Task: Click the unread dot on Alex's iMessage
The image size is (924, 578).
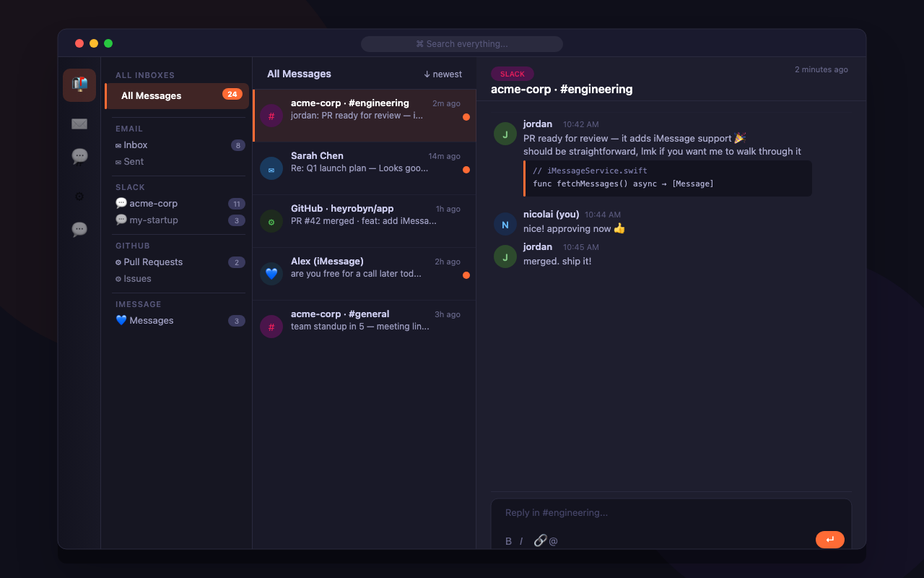Action: click(x=466, y=275)
